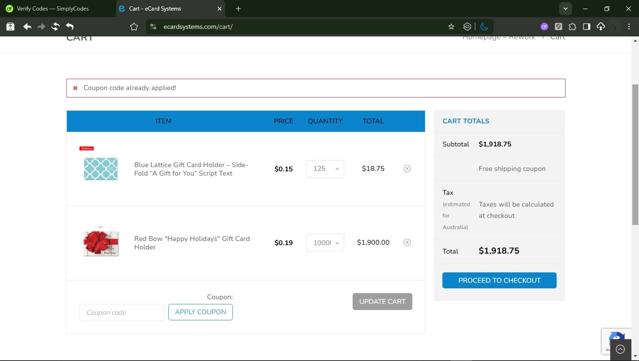Click the home icon beside address bar

tap(134, 26)
